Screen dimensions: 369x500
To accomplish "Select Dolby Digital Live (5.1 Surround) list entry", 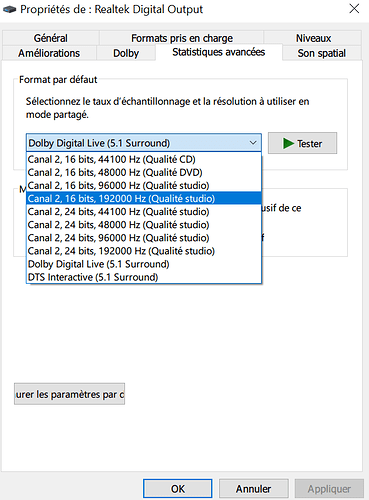I will [144, 264].
